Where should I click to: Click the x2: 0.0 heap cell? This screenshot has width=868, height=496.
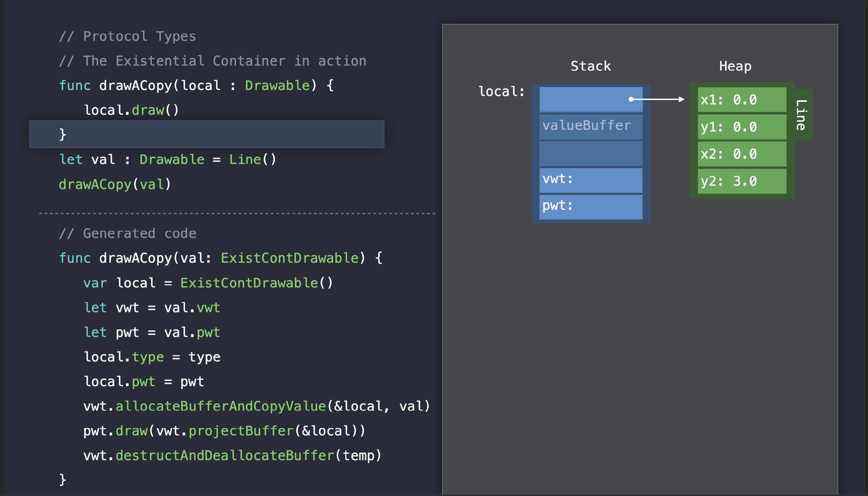[741, 154]
